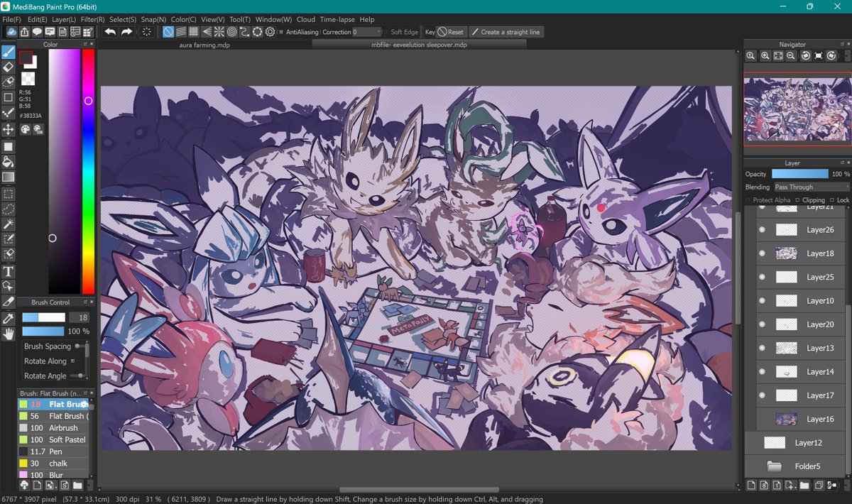This screenshot has height=504, width=852.
Task: Toggle the Soft Edge checkbox
Action: coord(386,32)
